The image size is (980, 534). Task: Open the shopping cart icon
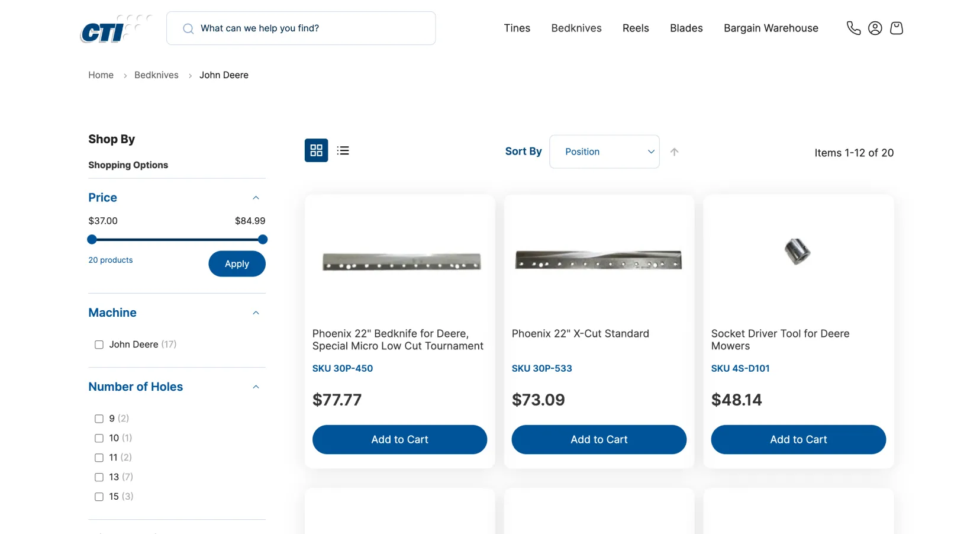tap(896, 28)
